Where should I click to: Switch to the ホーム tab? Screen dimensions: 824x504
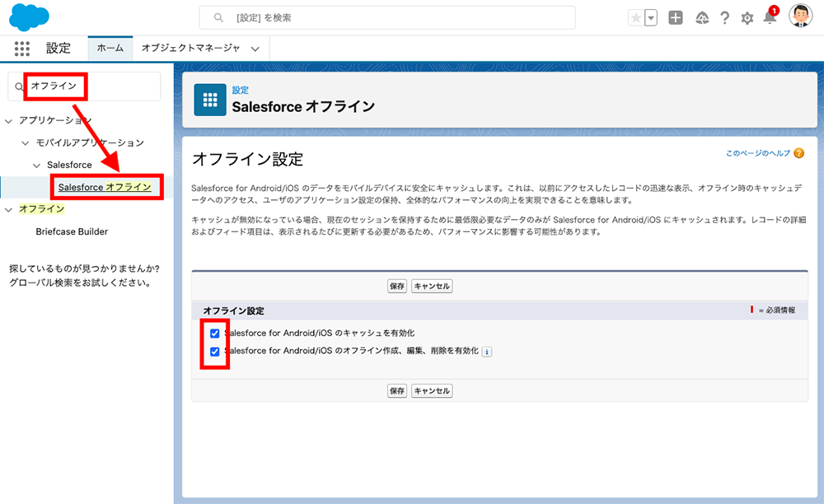[x=110, y=48]
